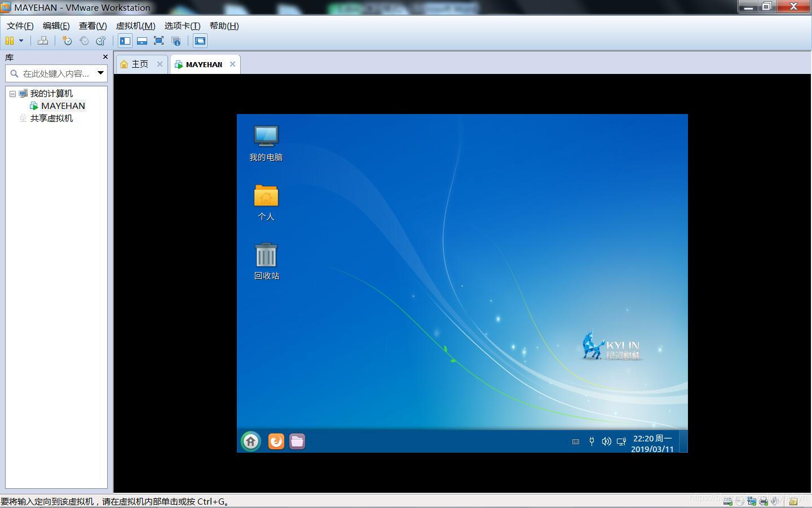Toggle the console view toolbar button
Screen dimensions: 812x508
click(200, 41)
